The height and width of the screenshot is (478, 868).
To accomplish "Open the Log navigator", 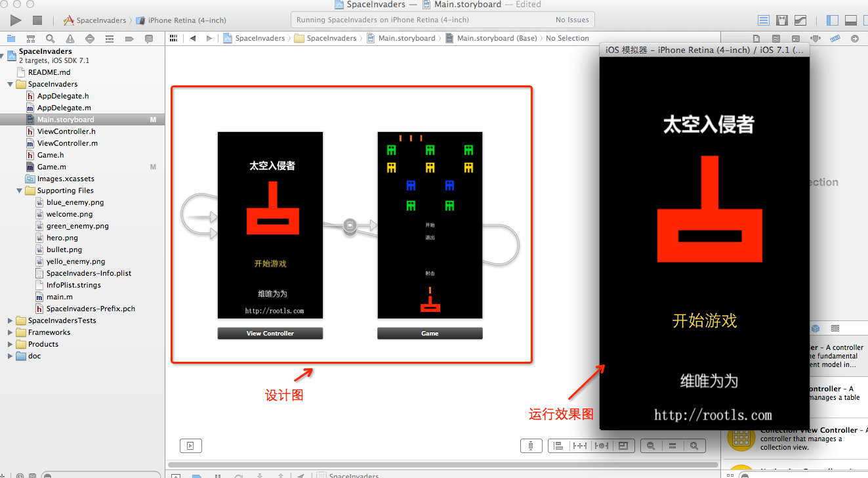I will pyautogui.click(x=149, y=39).
